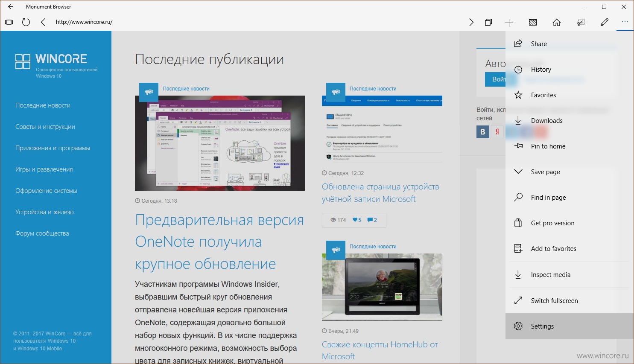
Task: Click Последние новости tag above OneNote image
Action: coord(186,89)
